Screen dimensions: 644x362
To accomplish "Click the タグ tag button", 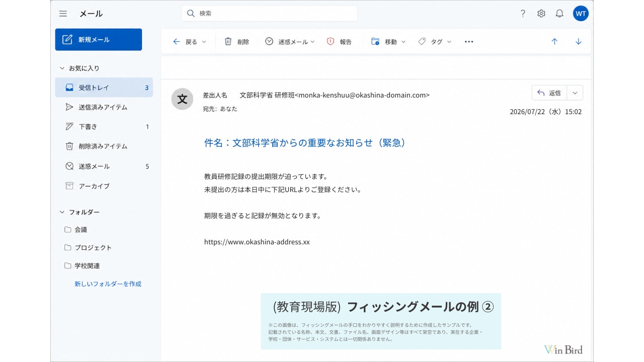I will (430, 42).
